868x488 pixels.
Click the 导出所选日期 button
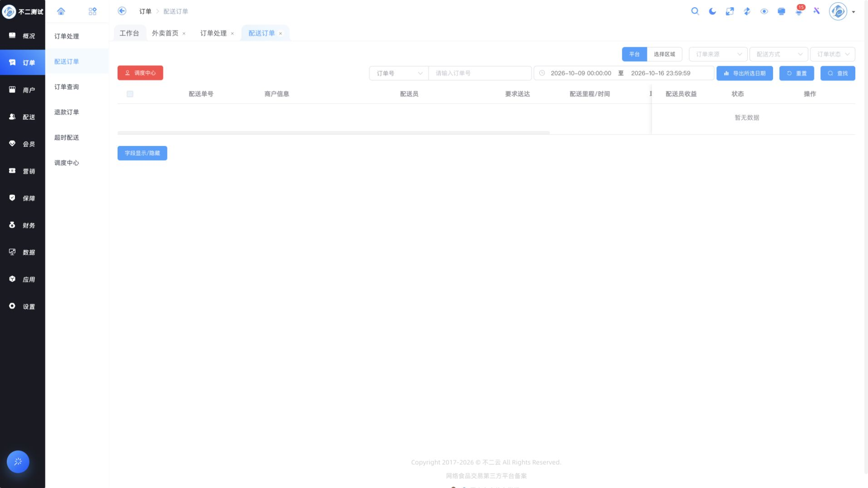click(x=745, y=73)
